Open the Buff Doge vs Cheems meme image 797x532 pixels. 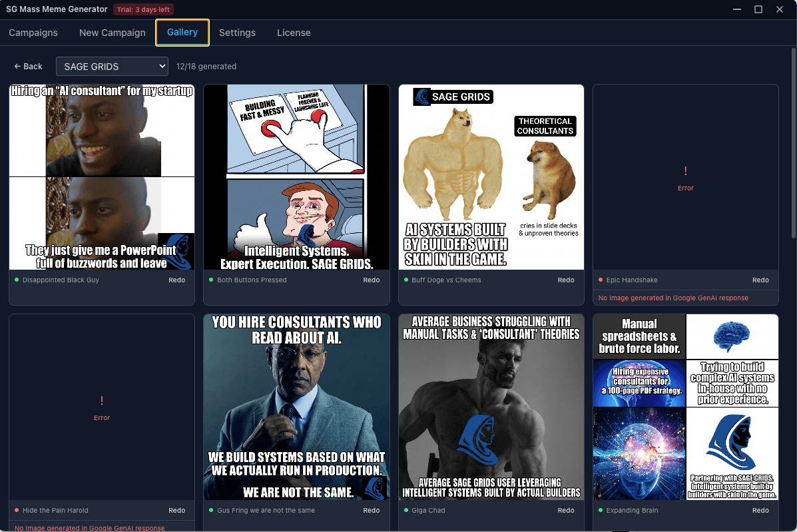tap(491, 177)
